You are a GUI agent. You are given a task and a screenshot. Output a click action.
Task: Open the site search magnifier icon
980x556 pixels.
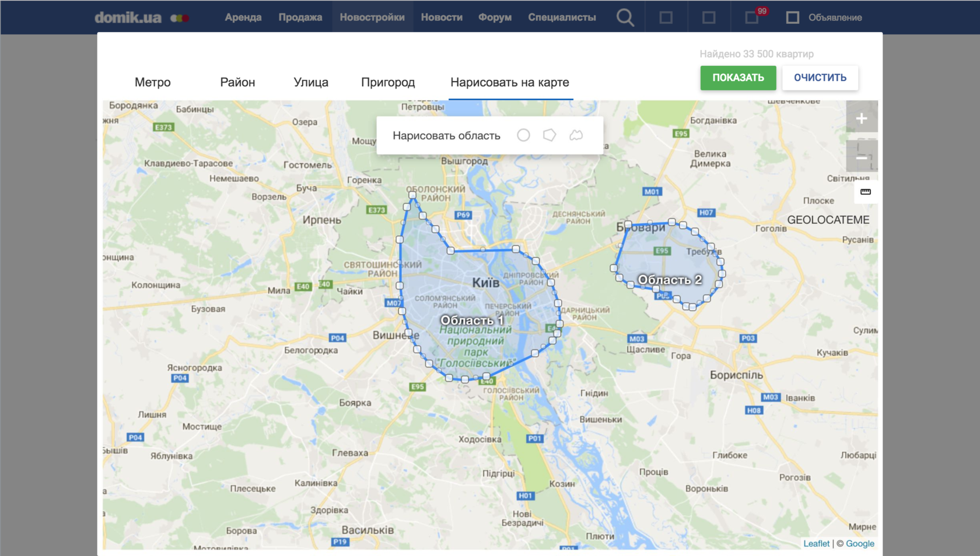pos(625,17)
